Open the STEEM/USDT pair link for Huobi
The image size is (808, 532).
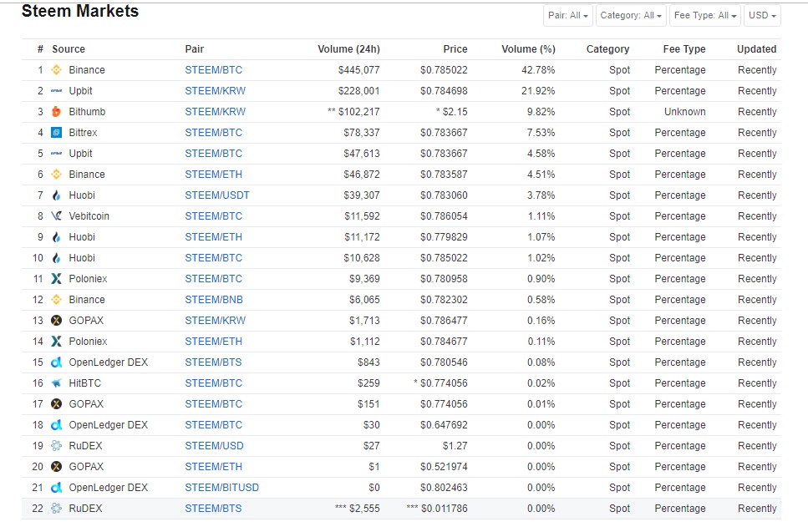point(217,195)
